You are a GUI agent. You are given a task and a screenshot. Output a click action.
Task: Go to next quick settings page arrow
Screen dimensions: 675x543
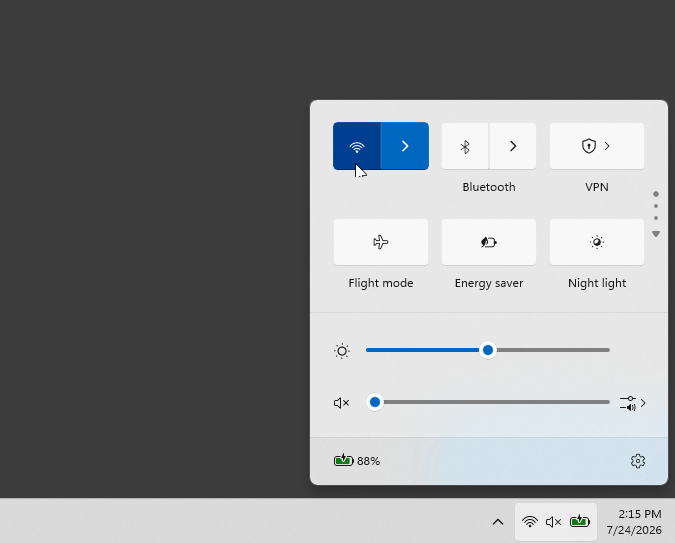click(656, 234)
